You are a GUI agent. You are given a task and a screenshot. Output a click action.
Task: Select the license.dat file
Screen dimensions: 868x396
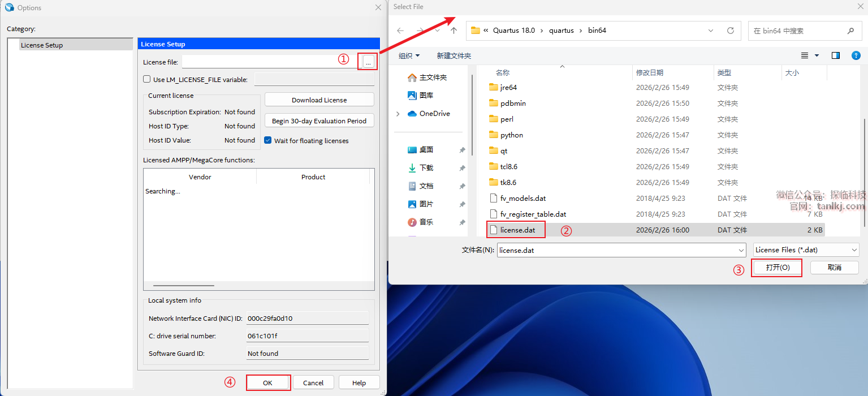click(x=517, y=230)
